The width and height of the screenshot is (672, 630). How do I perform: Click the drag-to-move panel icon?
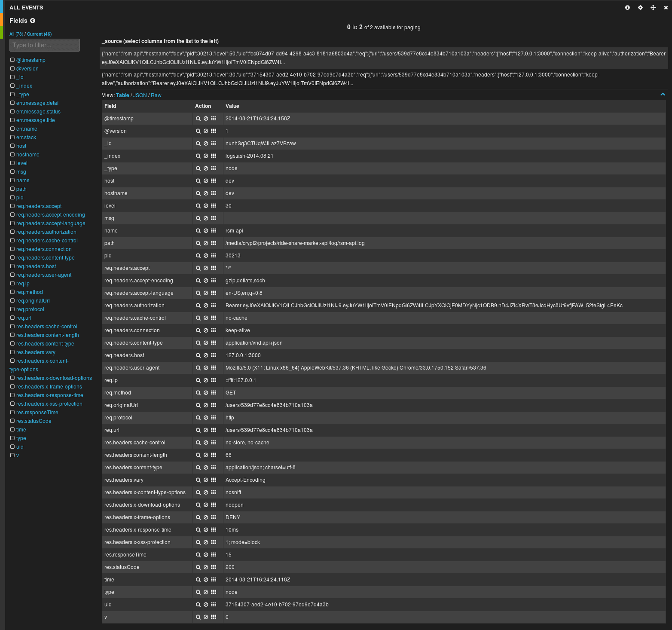tap(653, 7)
